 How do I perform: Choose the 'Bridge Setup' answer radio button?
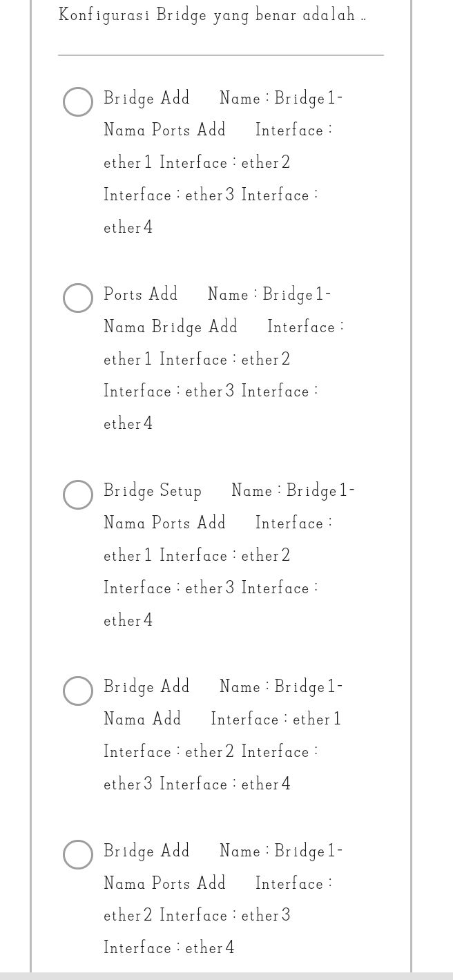pos(78,494)
